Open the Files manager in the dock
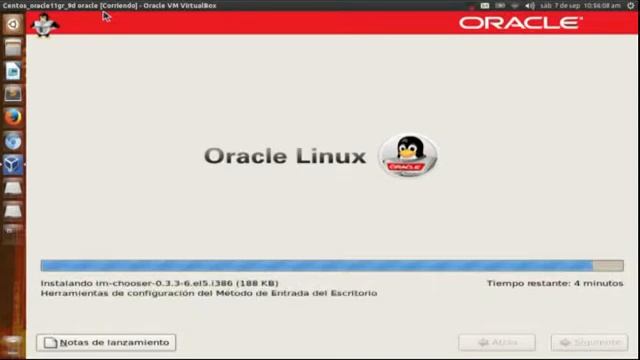 [x=13, y=48]
